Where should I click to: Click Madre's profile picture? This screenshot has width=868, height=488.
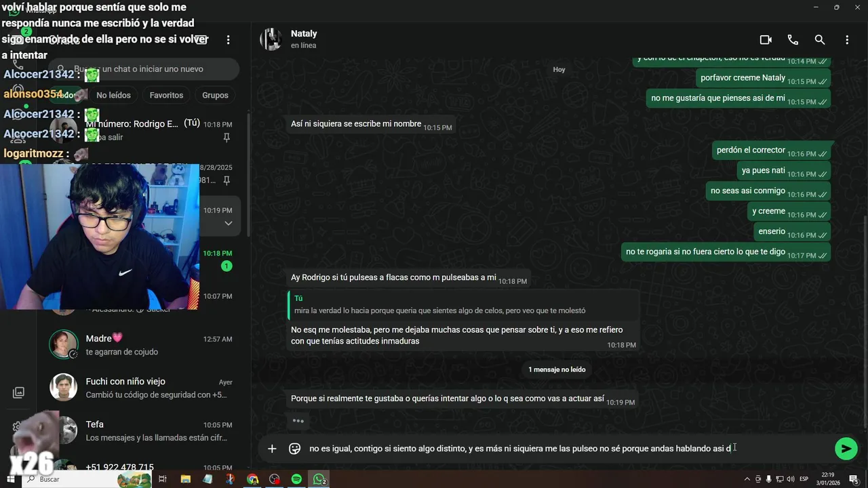tap(63, 345)
